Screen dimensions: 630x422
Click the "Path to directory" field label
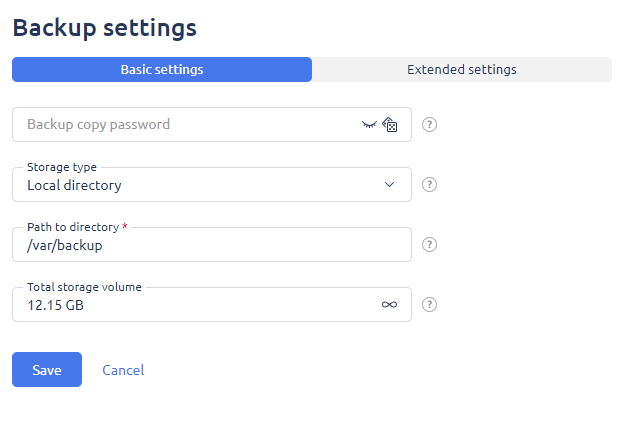pyautogui.click(x=73, y=227)
